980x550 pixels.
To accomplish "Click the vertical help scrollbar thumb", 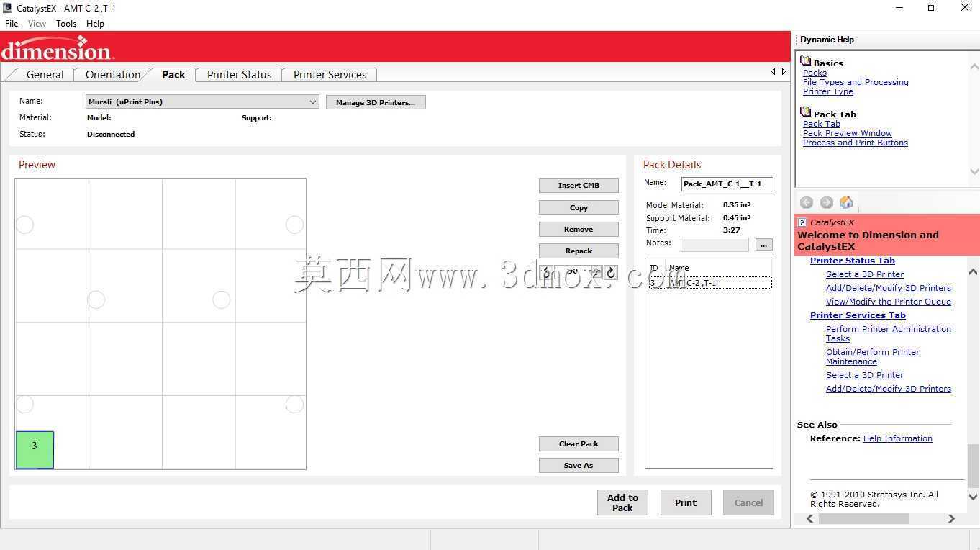I will click(x=973, y=466).
